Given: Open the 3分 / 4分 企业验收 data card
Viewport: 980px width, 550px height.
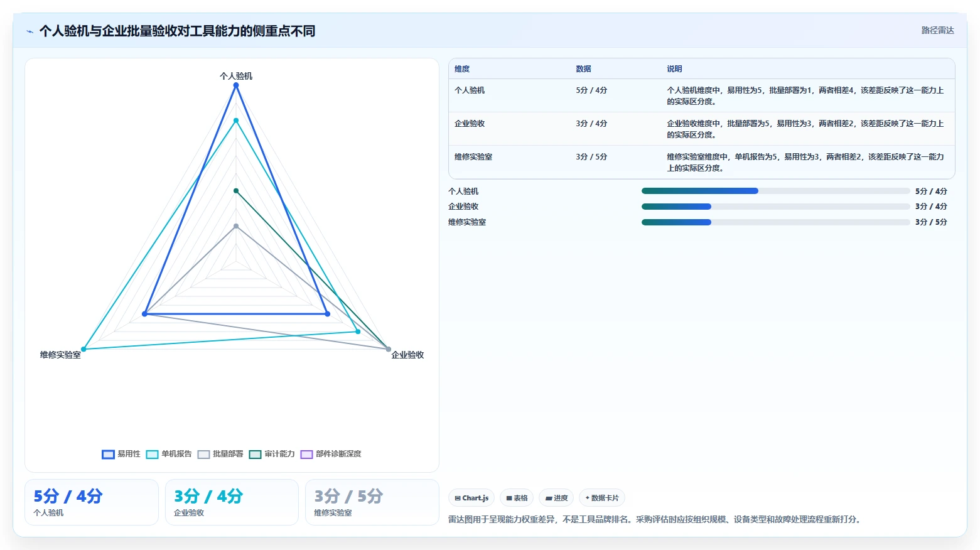Looking at the screenshot, I should point(232,502).
